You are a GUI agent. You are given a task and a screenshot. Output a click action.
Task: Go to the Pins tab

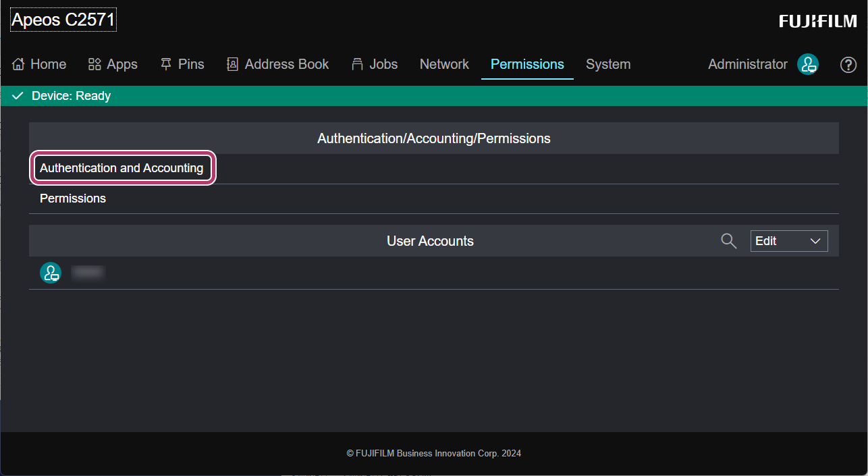coord(182,64)
